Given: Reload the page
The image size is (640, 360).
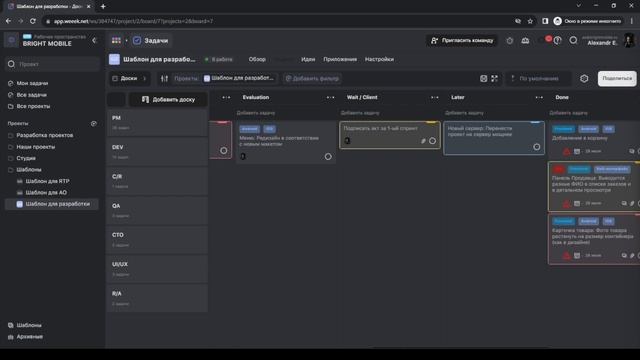Looking at the screenshot, I should (x=33, y=21).
